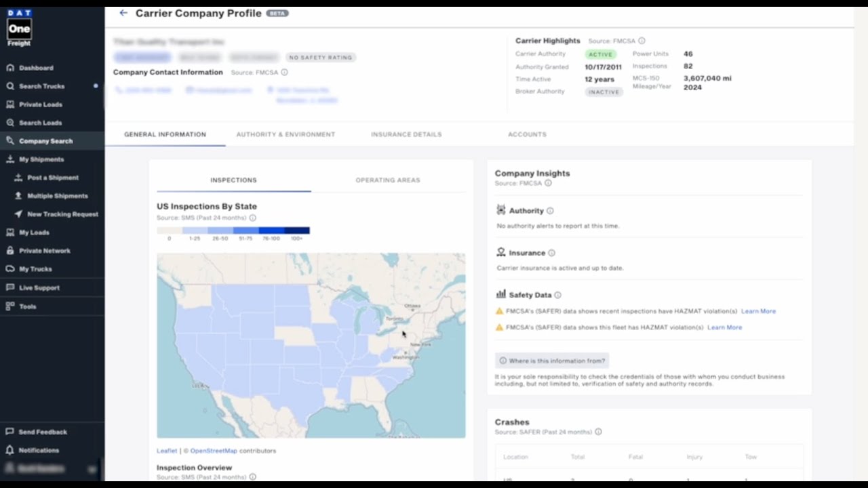Click Where is this information from button
The width and height of the screenshot is (868, 488).
pos(552,361)
